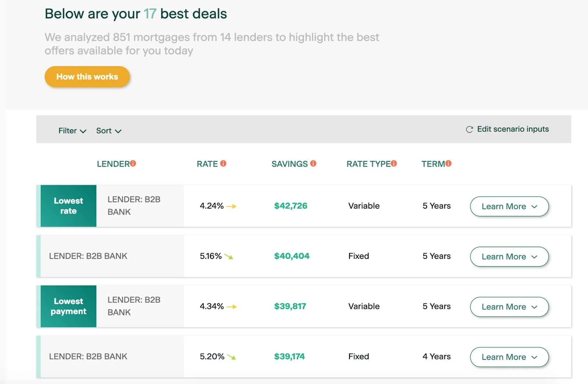Click the green down arrow beside 5.16%
Viewport: 588px width, 384px height.
coord(229,257)
